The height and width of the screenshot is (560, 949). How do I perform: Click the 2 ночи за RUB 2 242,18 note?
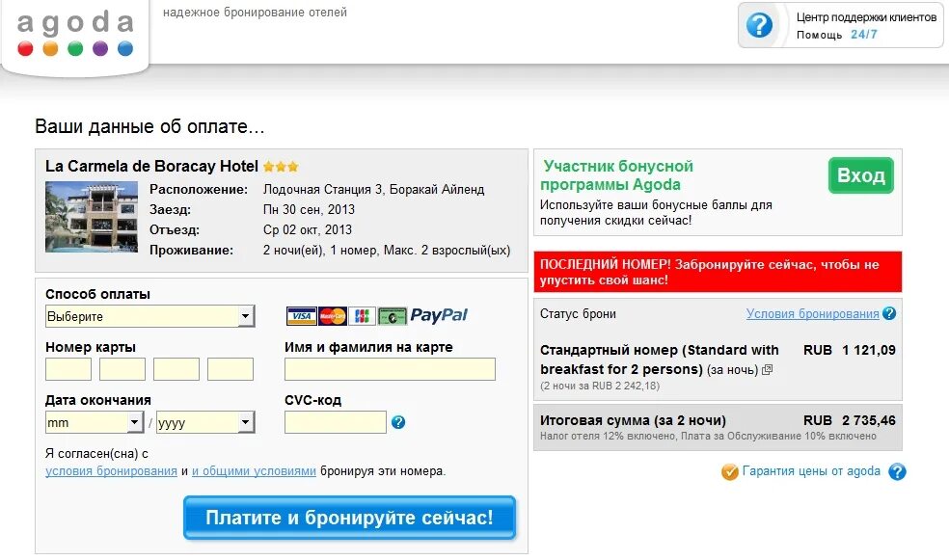tap(600, 386)
